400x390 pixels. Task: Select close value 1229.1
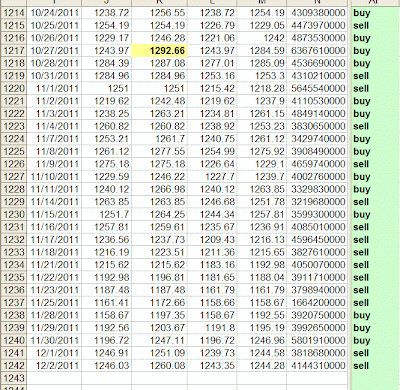[262, 164]
